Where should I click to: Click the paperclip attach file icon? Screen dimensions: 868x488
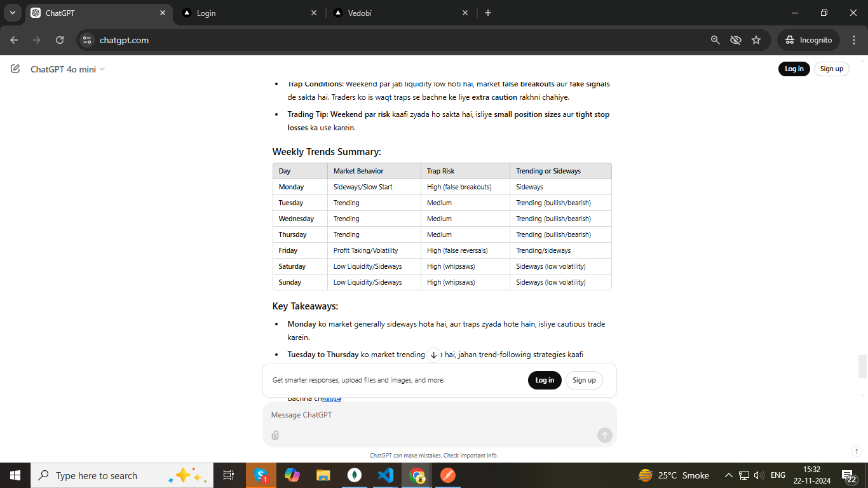point(275,435)
